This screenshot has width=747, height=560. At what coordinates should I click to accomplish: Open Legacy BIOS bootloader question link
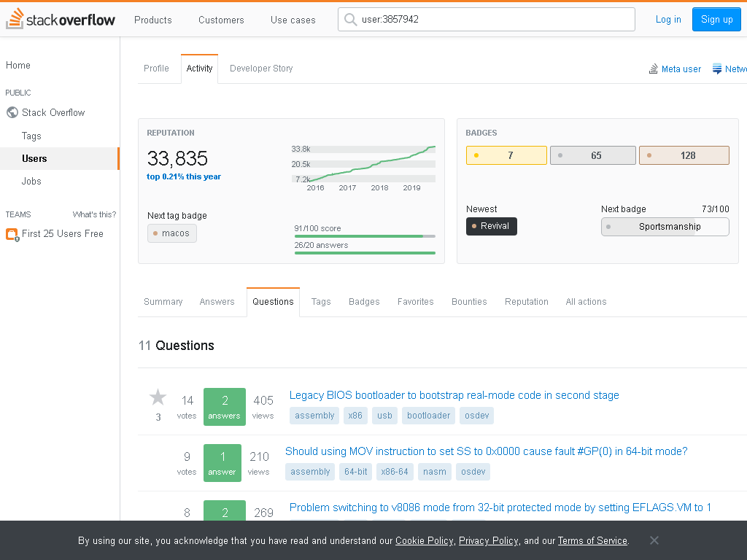click(x=454, y=395)
